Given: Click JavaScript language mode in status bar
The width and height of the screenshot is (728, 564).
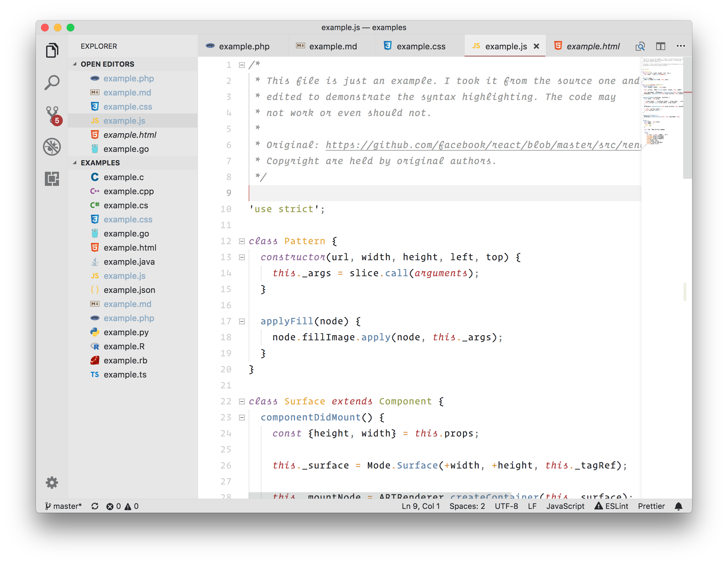Looking at the screenshot, I should pyautogui.click(x=565, y=506).
